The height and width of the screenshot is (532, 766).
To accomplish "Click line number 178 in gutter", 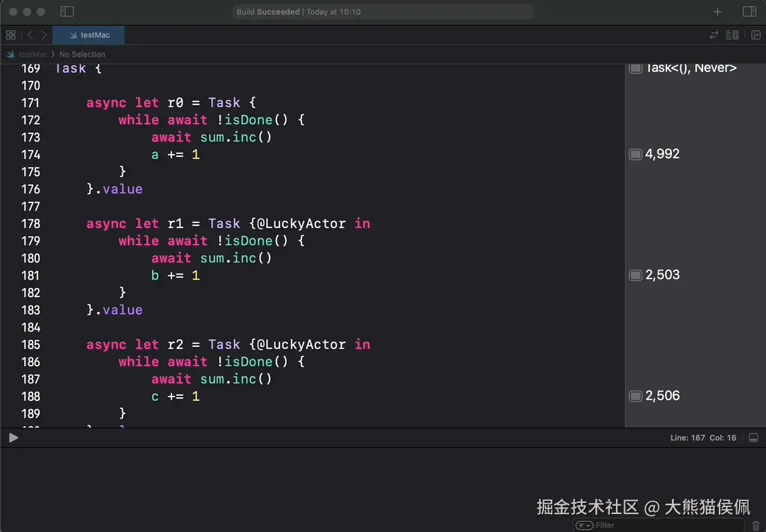I will [x=30, y=224].
